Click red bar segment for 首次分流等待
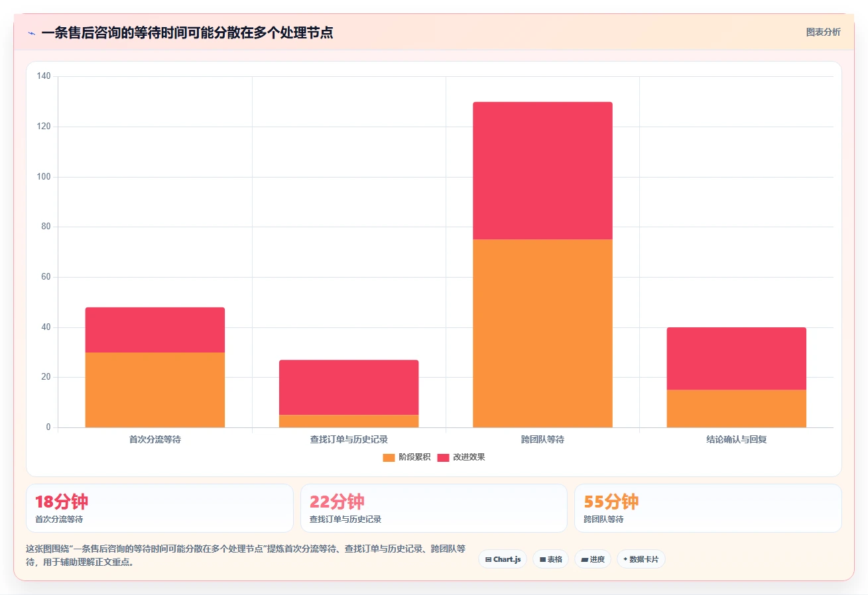This screenshot has width=868, height=595. pos(155,330)
